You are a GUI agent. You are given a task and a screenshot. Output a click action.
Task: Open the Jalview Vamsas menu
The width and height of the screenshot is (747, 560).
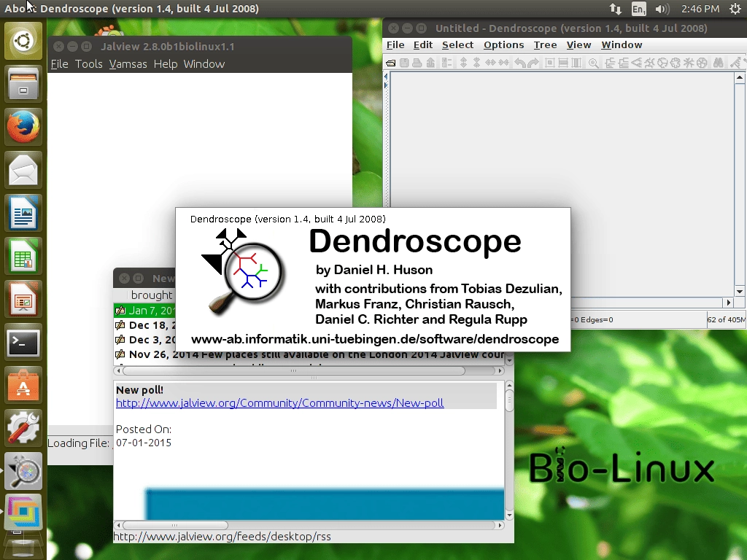(x=128, y=64)
